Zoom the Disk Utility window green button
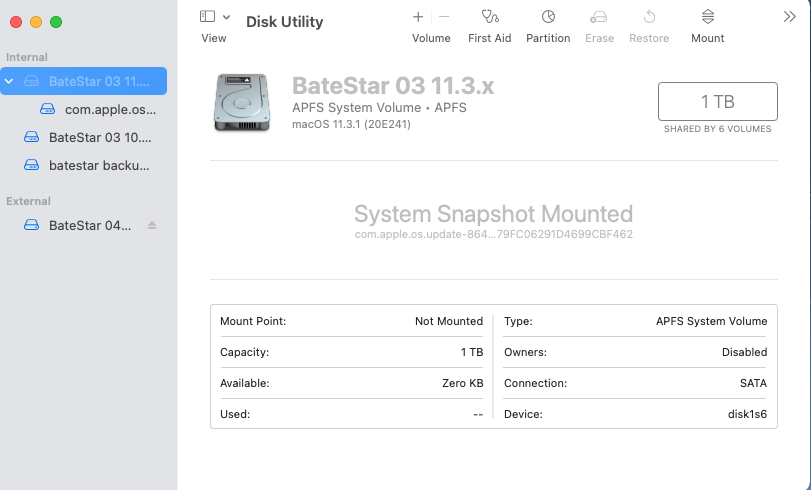This screenshot has width=811, height=490. pyautogui.click(x=56, y=22)
